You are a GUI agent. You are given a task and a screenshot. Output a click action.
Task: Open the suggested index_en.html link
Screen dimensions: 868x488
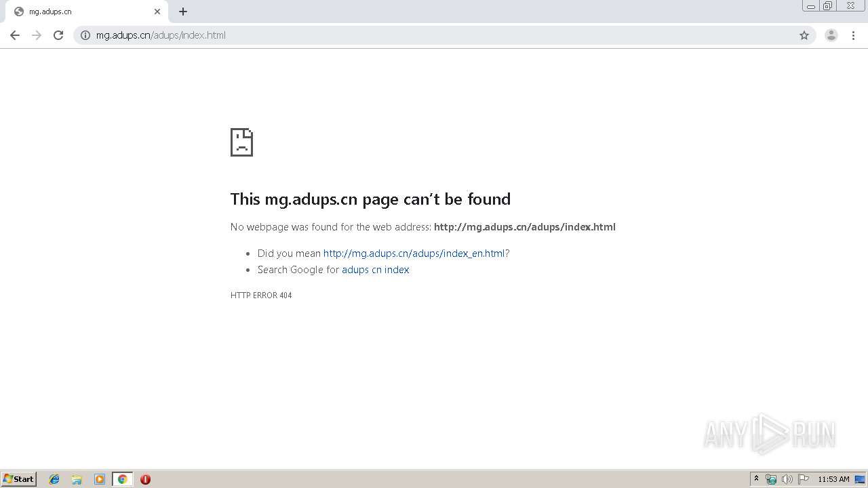[414, 253]
